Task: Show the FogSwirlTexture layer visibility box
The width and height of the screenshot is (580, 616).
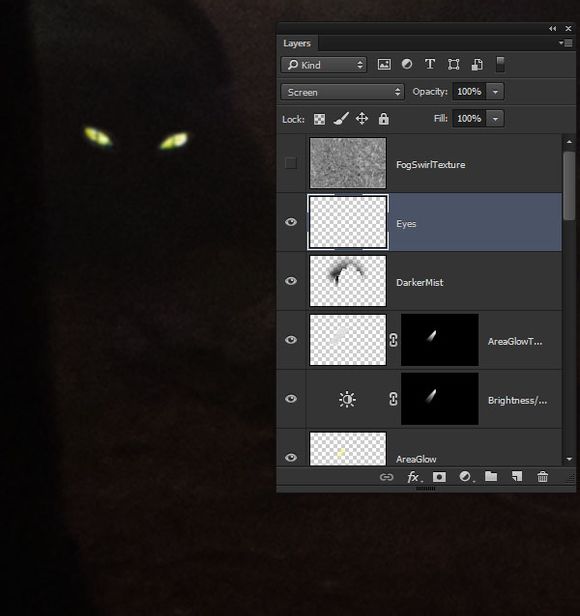Action: [291, 163]
